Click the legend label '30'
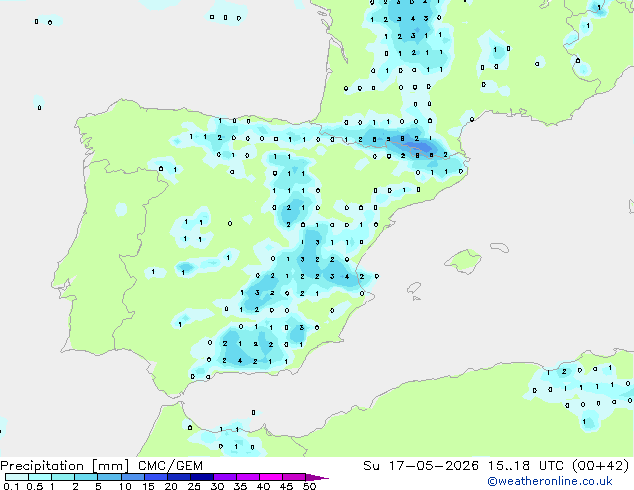 coord(217,486)
